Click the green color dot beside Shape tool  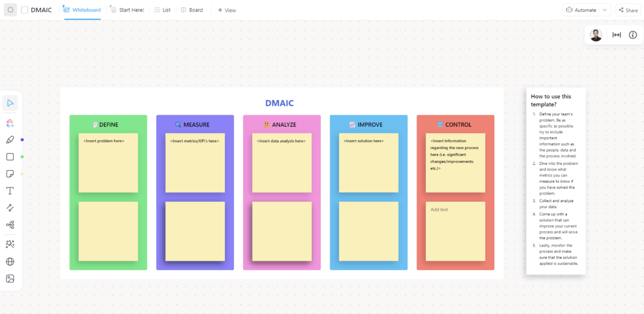tap(22, 157)
